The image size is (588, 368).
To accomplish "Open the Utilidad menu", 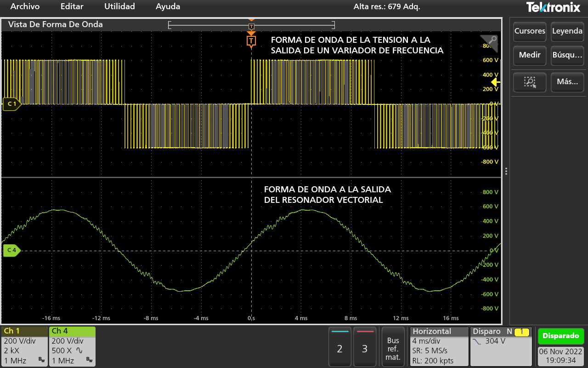I will click(119, 6).
